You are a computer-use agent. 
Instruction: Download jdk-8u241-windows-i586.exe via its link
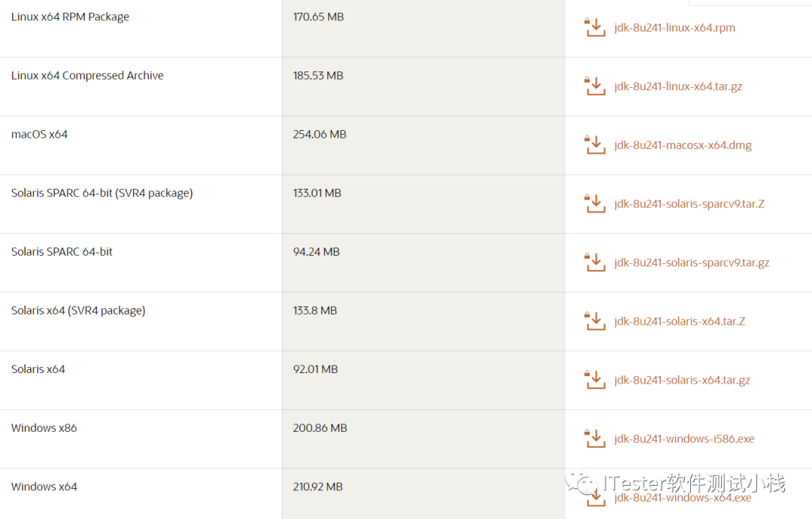(684, 439)
